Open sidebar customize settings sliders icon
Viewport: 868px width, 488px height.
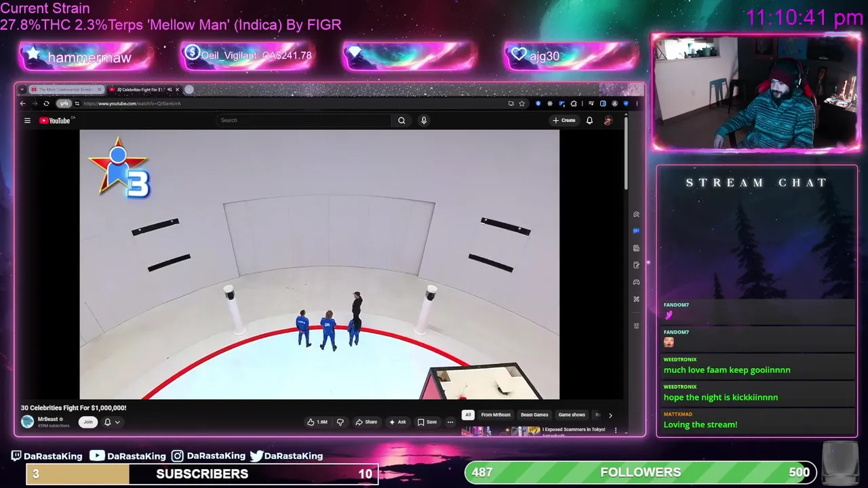tap(636, 326)
